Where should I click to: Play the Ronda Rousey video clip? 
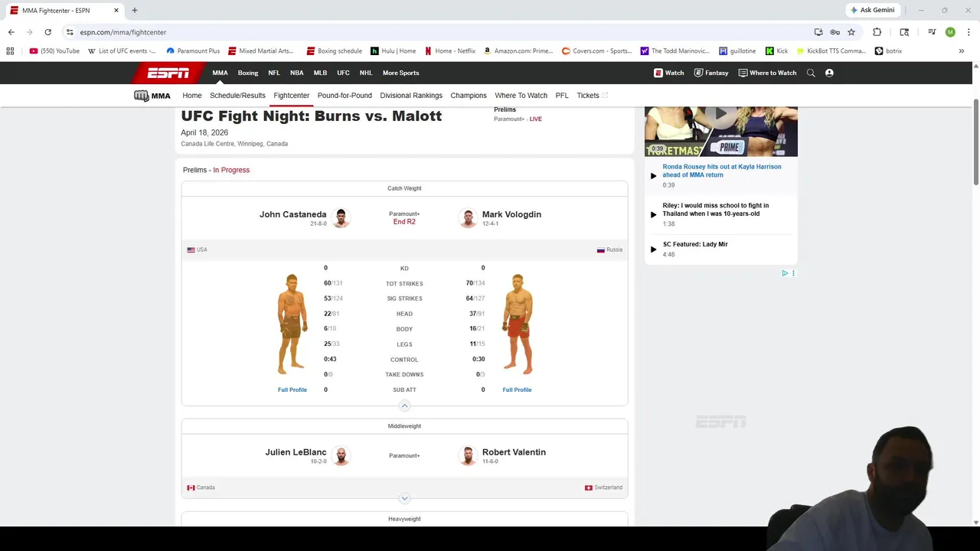click(x=653, y=175)
